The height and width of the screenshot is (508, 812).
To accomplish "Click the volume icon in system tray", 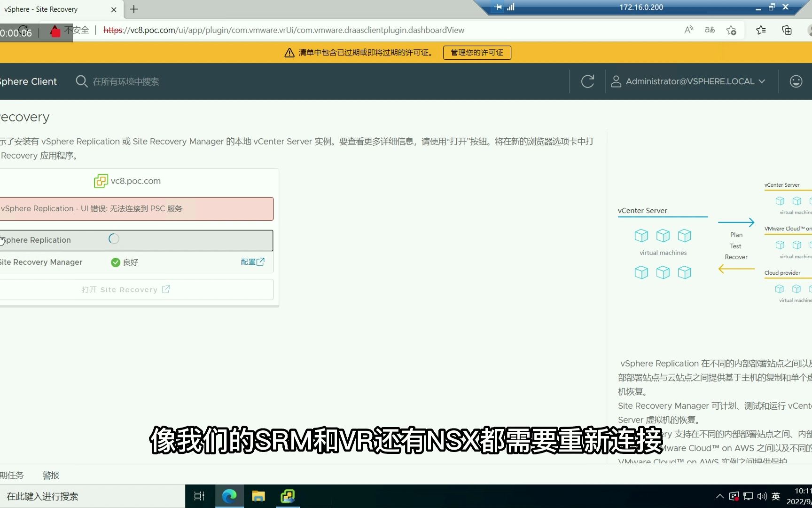I will point(762,496).
